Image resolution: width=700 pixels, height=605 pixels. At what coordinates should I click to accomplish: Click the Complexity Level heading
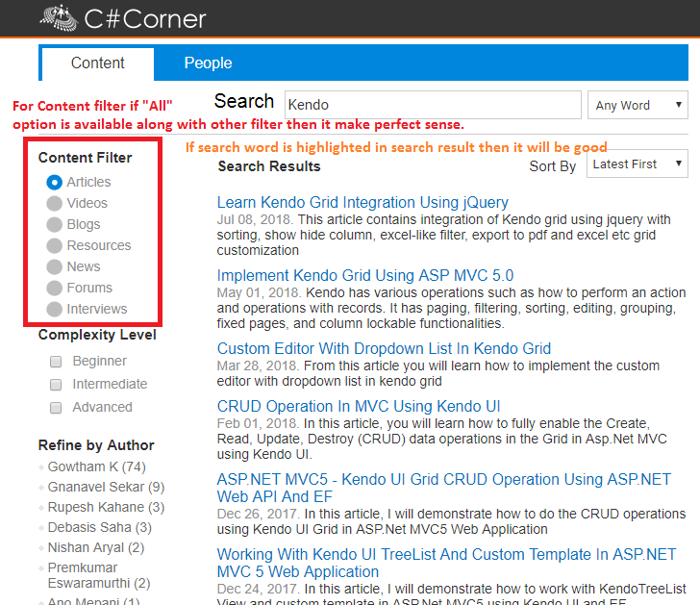(97, 335)
